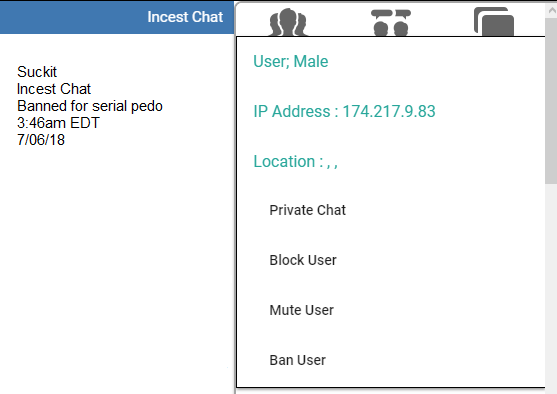Screen dimensions: 557x394
Task: Choose the Ban User option
Action: click(297, 360)
